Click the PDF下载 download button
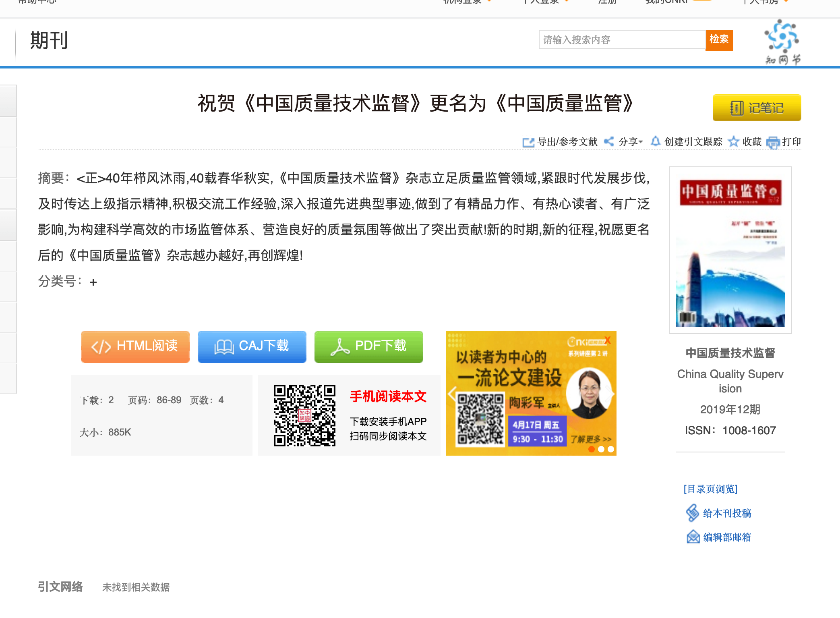 tap(369, 346)
